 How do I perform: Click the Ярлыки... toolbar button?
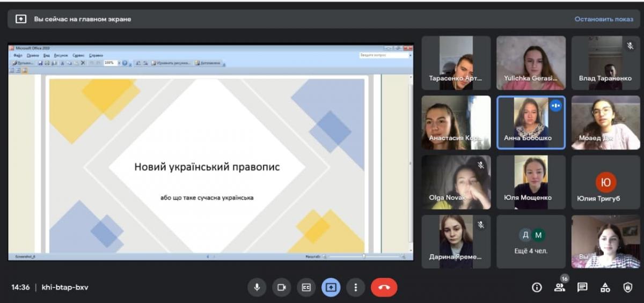pos(23,63)
